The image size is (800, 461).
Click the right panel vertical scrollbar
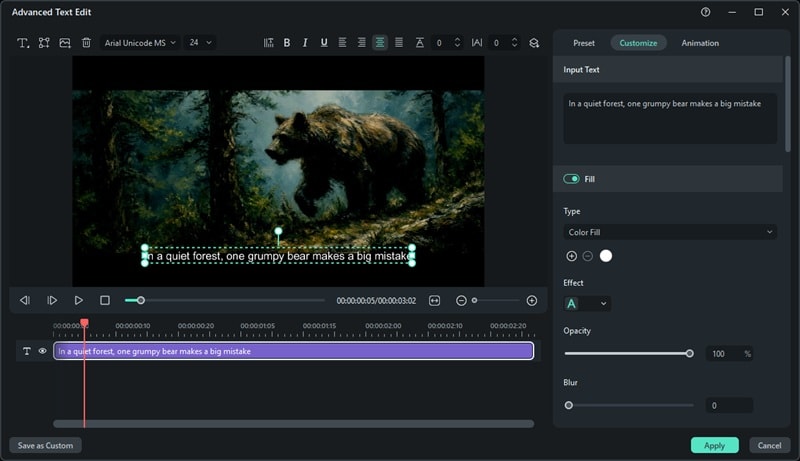click(787, 105)
